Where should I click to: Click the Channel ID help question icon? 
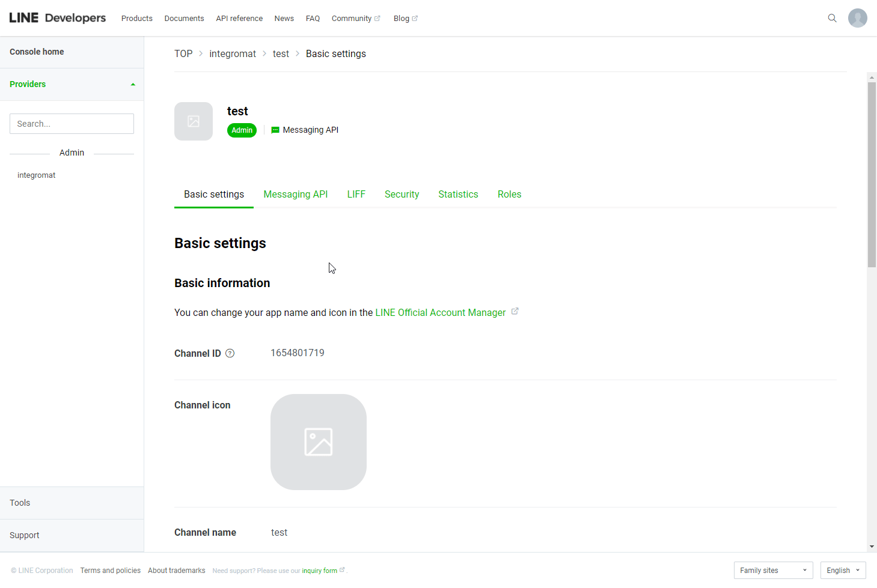[x=230, y=353]
